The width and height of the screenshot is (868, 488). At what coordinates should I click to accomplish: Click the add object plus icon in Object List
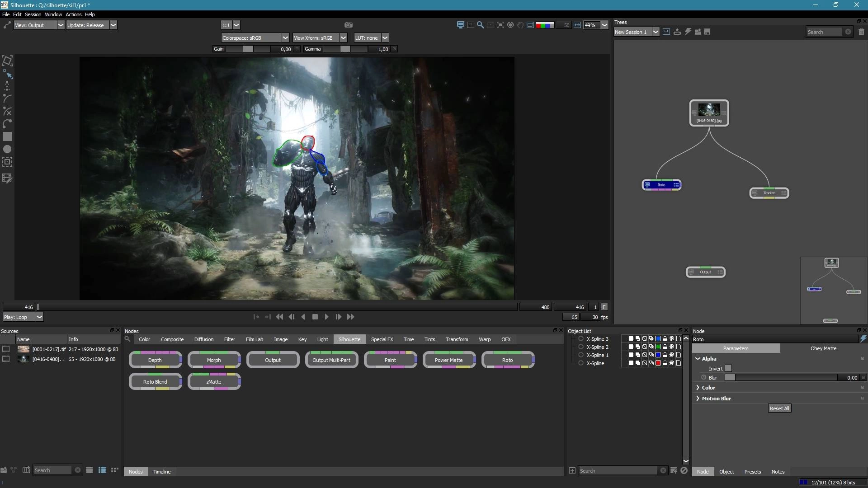pyautogui.click(x=572, y=471)
